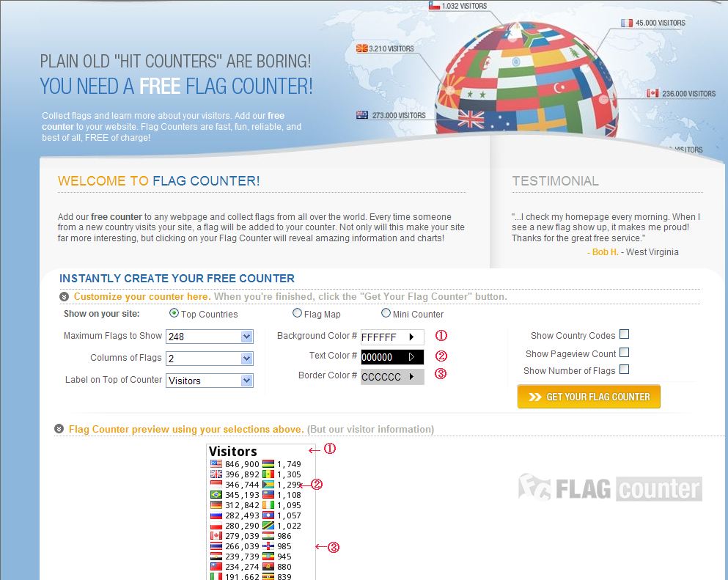The image size is (728, 580).
Task: Click the US flag next to 846,900
Action: [216, 463]
